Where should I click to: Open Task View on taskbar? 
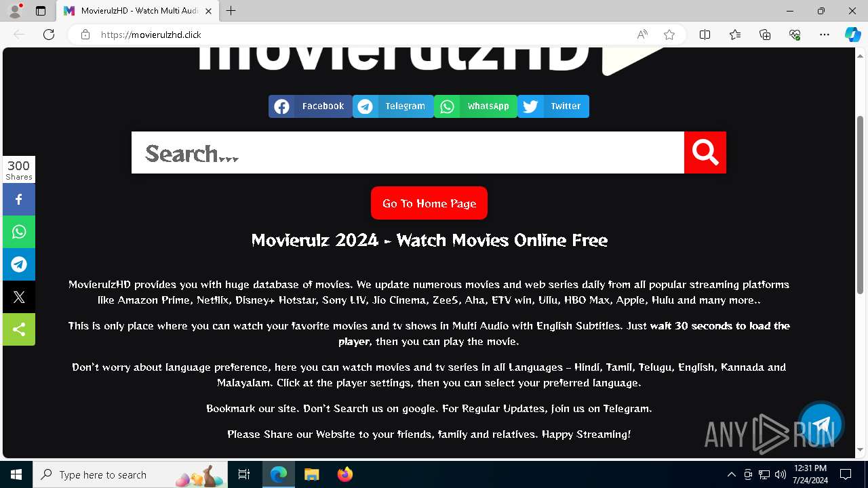244,474
